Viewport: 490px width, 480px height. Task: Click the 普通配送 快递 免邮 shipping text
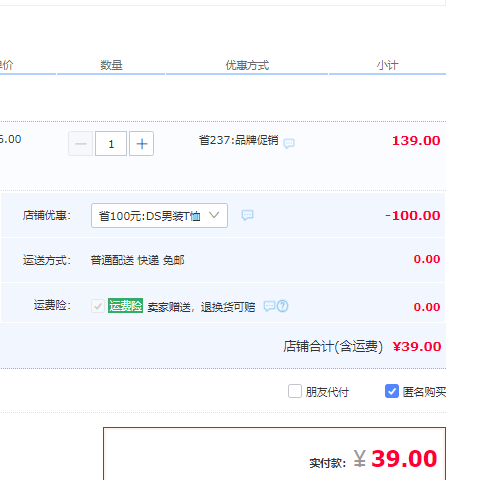point(137,260)
